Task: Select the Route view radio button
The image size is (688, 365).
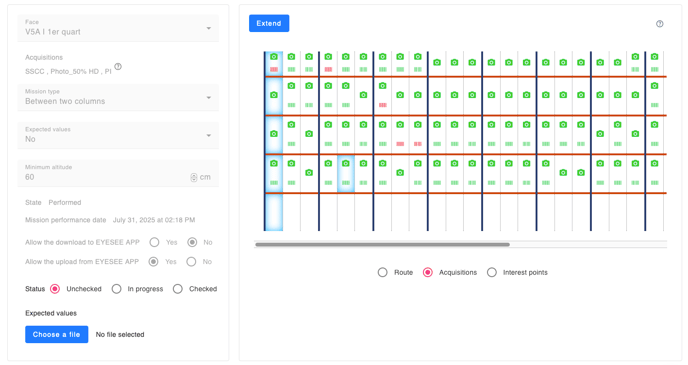Action: tap(383, 272)
